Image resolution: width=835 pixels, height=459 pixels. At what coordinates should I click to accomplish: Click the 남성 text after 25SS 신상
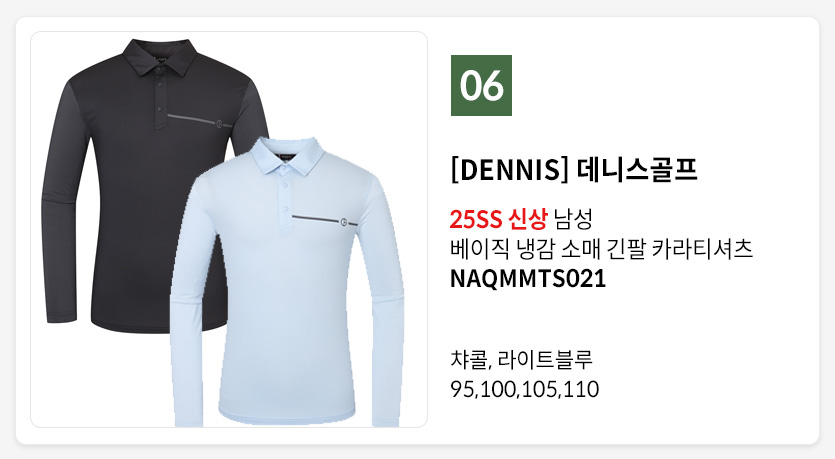573,219
